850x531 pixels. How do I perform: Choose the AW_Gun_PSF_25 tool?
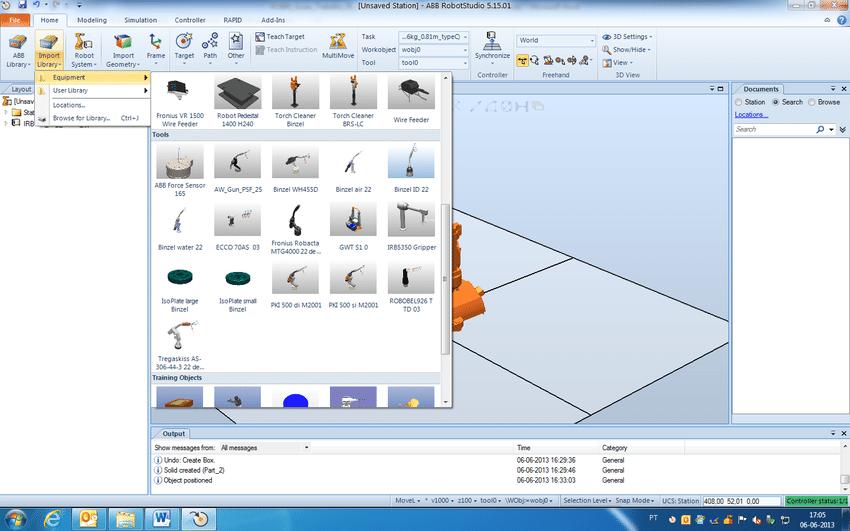(237, 168)
